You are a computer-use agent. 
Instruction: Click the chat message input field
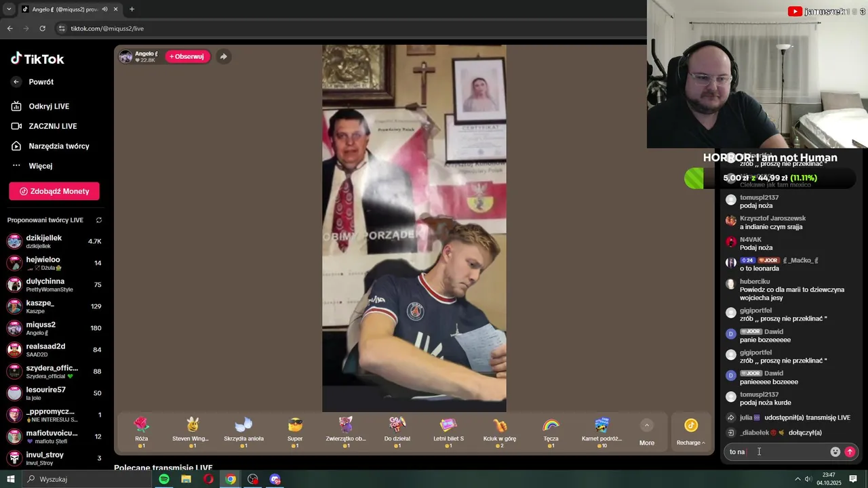tap(776, 451)
